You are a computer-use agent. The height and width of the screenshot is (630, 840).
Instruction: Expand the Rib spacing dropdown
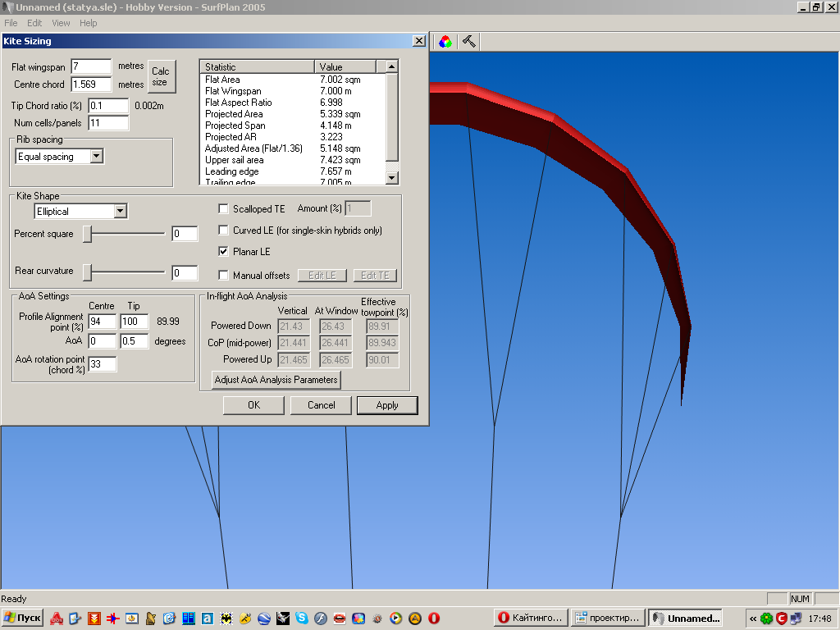(97, 156)
